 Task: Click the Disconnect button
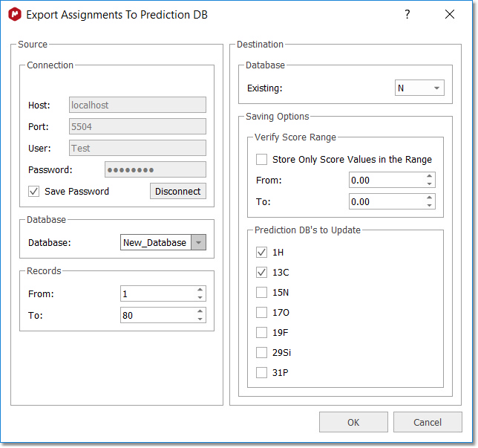[178, 192]
